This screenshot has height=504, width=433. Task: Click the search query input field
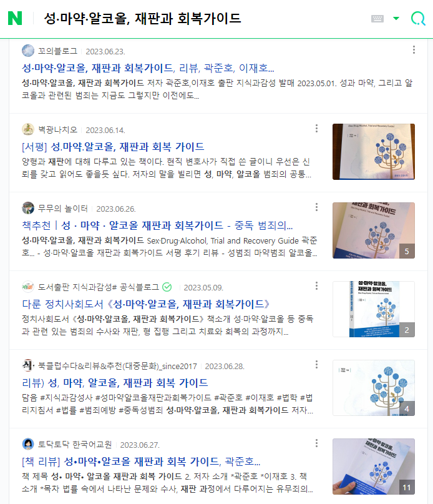(202, 18)
